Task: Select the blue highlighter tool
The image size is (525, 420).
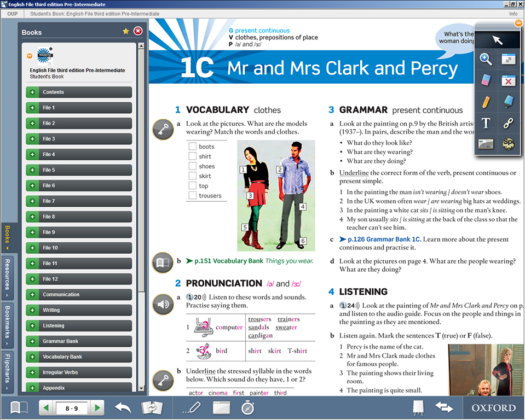Action: pyautogui.click(x=509, y=102)
